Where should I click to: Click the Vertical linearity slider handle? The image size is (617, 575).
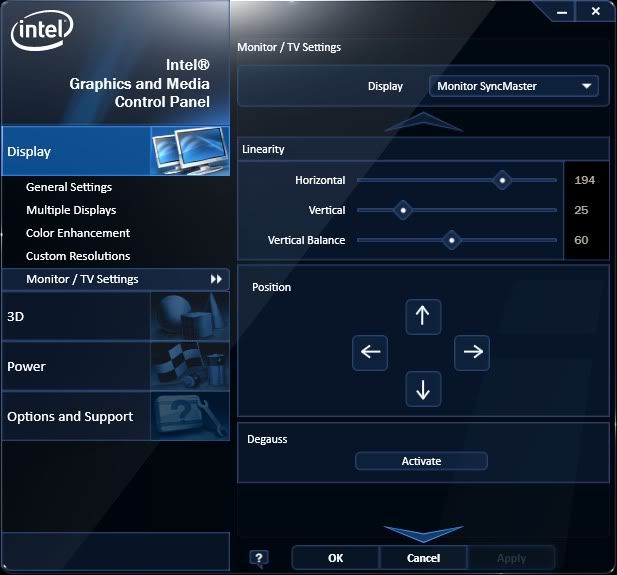[403, 210]
